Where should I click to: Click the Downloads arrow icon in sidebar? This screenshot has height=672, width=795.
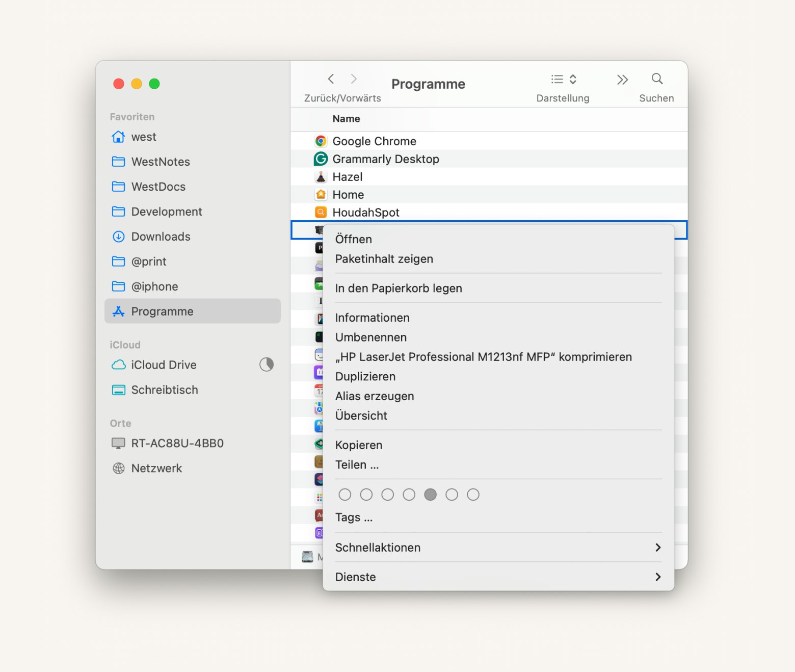(118, 237)
